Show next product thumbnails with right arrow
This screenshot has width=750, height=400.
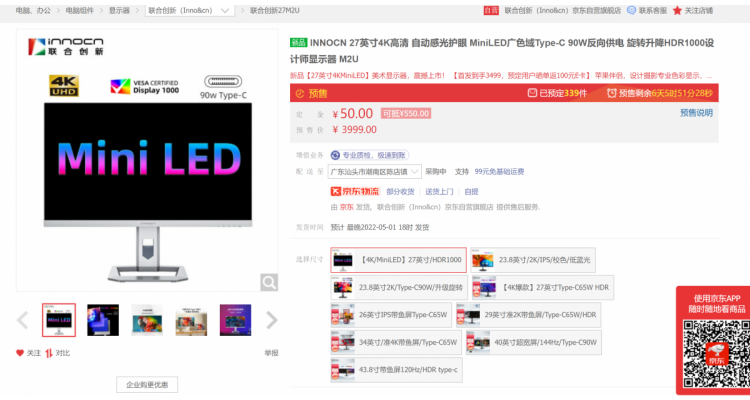271,320
